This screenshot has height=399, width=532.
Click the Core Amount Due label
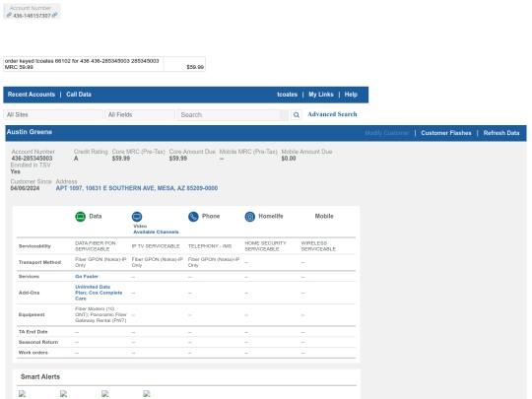click(x=192, y=152)
